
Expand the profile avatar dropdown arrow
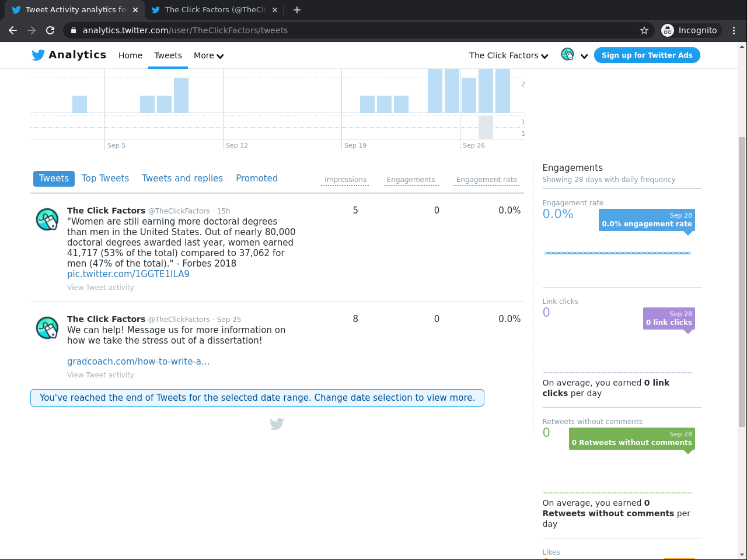point(584,57)
